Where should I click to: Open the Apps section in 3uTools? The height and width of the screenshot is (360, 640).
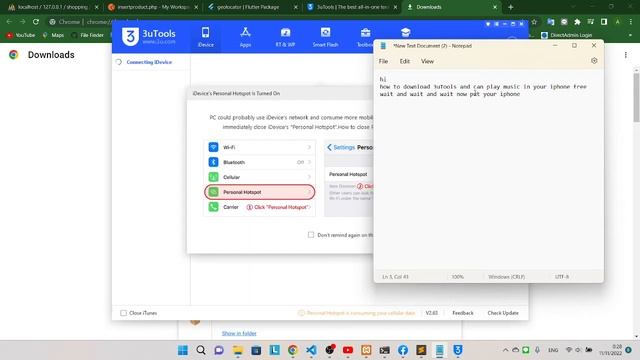click(245, 37)
